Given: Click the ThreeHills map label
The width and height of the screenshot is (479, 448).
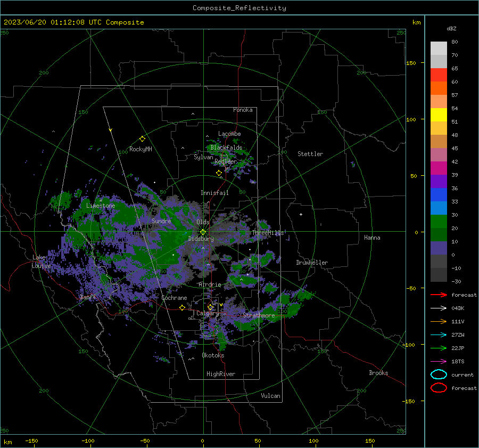Looking at the screenshot, I should click(x=268, y=233).
